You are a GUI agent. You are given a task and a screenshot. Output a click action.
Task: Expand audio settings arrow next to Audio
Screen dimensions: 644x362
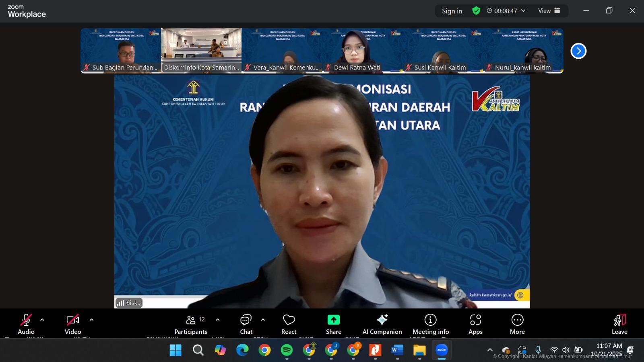[42, 320]
